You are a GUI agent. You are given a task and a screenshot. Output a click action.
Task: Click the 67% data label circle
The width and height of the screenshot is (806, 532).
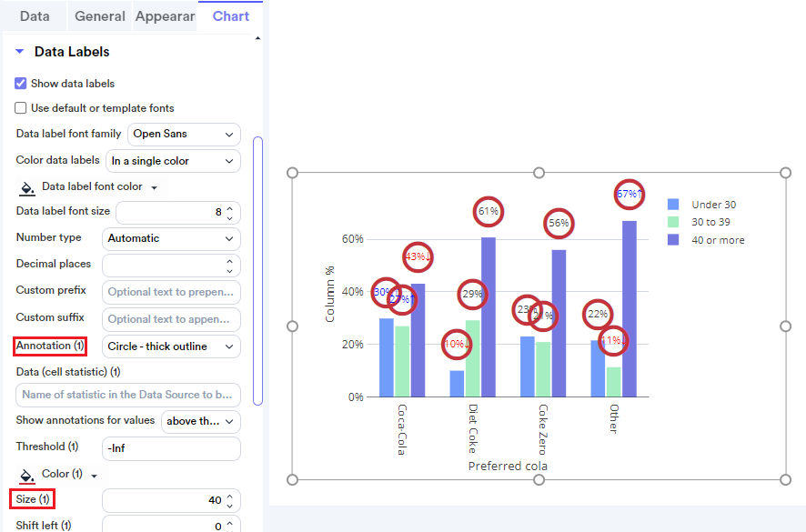[630, 195]
